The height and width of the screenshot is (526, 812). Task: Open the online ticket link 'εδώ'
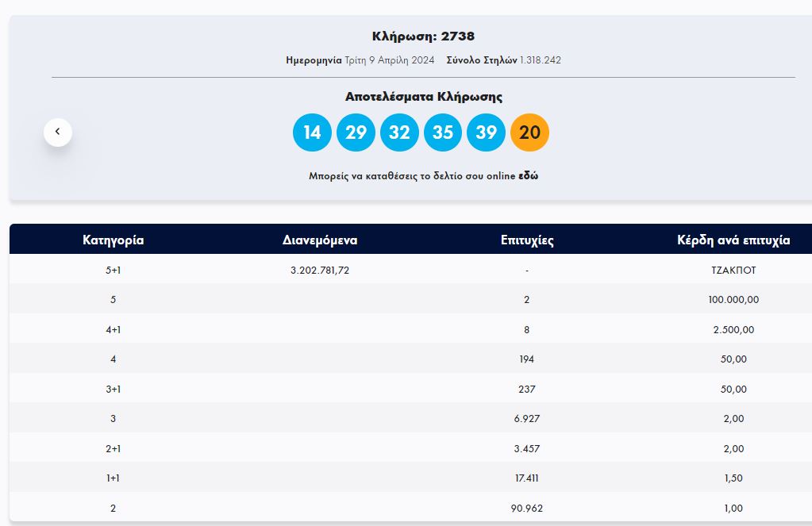click(528, 176)
